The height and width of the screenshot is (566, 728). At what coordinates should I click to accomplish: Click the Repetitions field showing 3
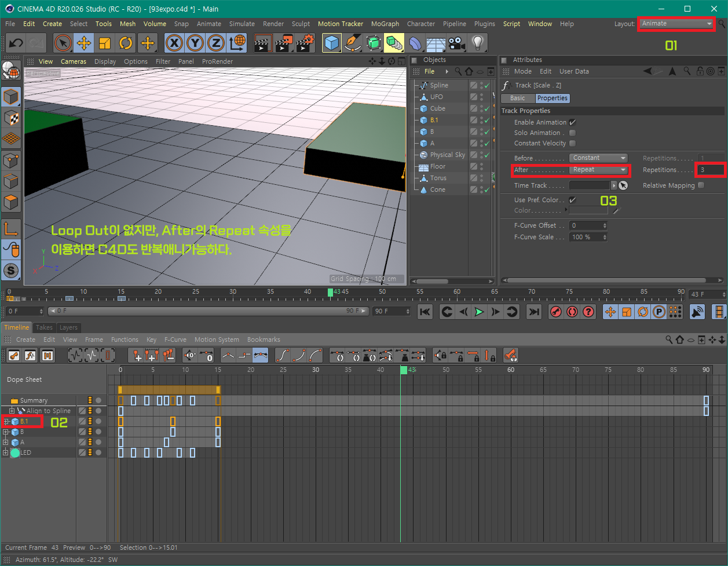point(710,170)
